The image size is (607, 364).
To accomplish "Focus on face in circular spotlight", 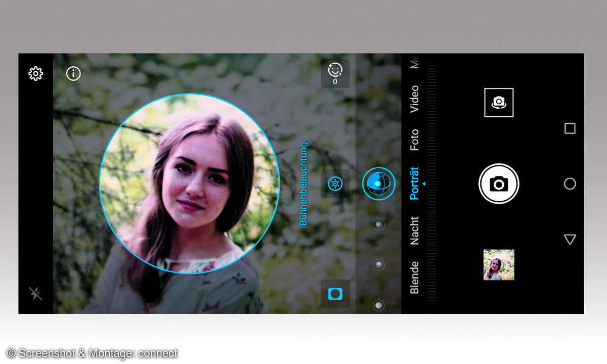I will pos(190,184).
